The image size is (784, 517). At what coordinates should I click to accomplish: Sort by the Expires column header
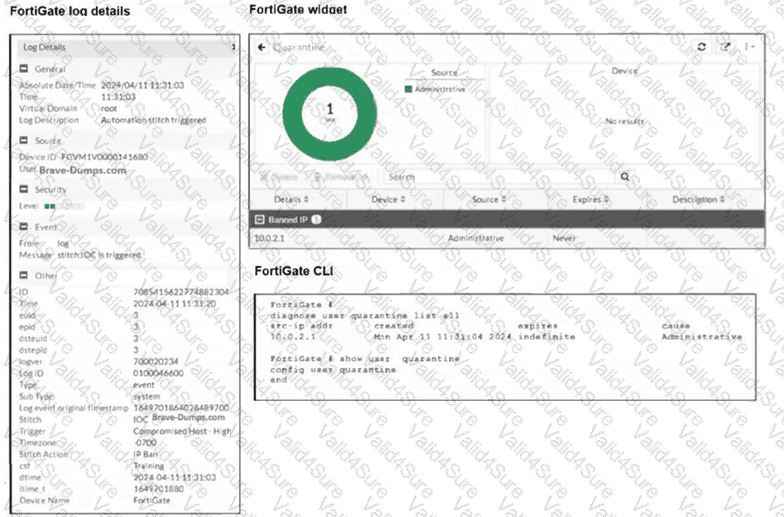(x=590, y=200)
